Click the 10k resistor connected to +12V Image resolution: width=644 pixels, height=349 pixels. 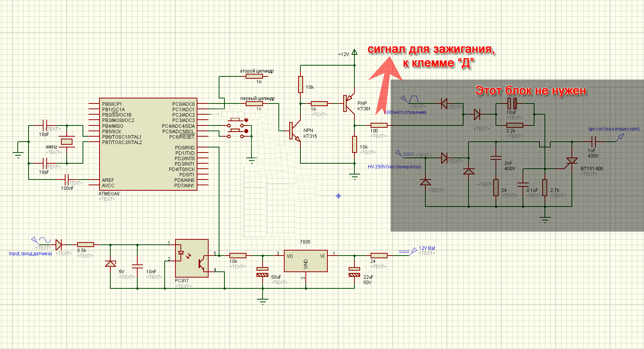(x=300, y=85)
